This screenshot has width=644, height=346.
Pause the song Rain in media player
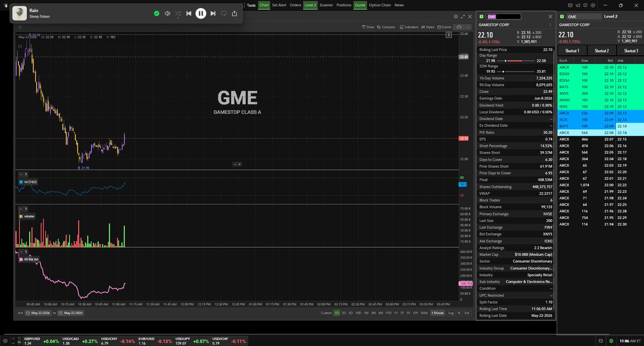pyautogui.click(x=201, y=13)
